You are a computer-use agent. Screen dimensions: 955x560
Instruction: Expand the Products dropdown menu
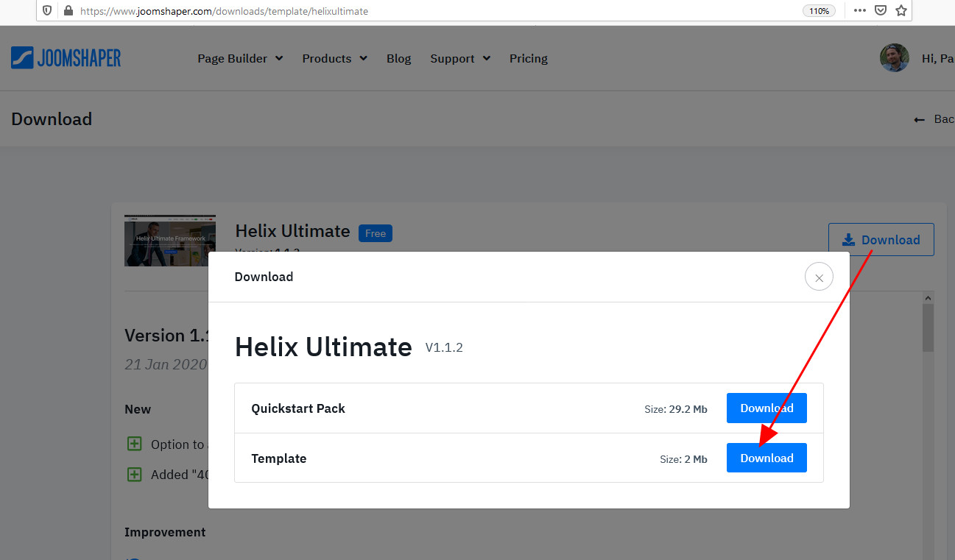pos(334,59)
